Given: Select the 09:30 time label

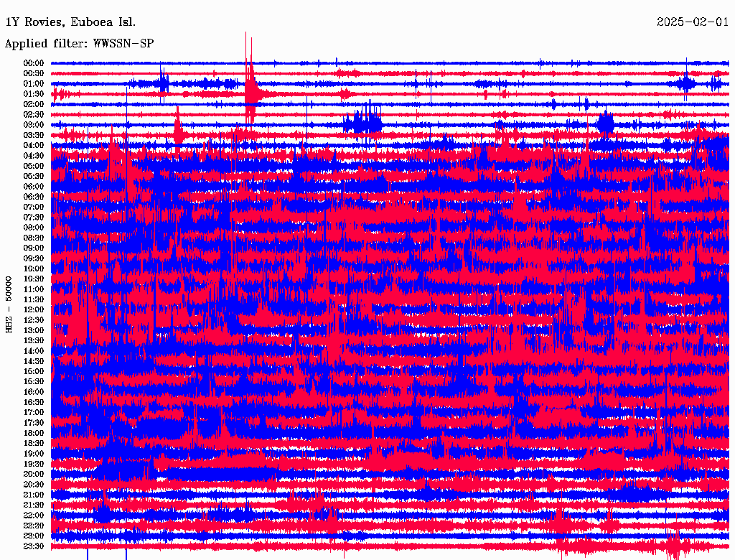Looking at the screenshot, I should coord(34,258).
